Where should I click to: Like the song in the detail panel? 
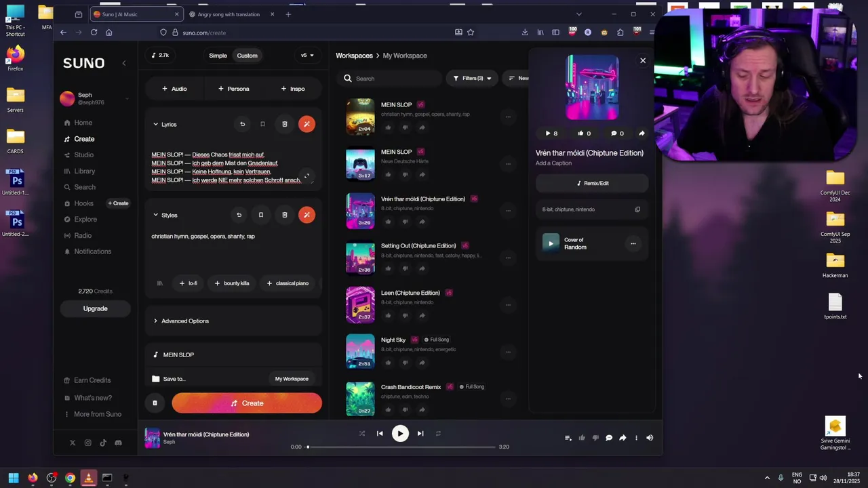point(584,134)
